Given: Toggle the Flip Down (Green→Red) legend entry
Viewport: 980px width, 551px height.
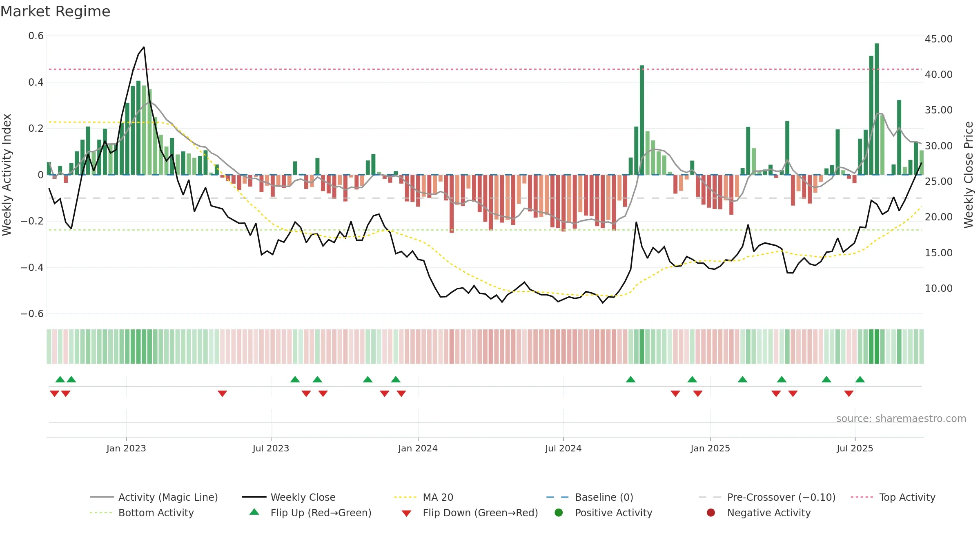Looking at the screenshot, I should coord(470,513).
